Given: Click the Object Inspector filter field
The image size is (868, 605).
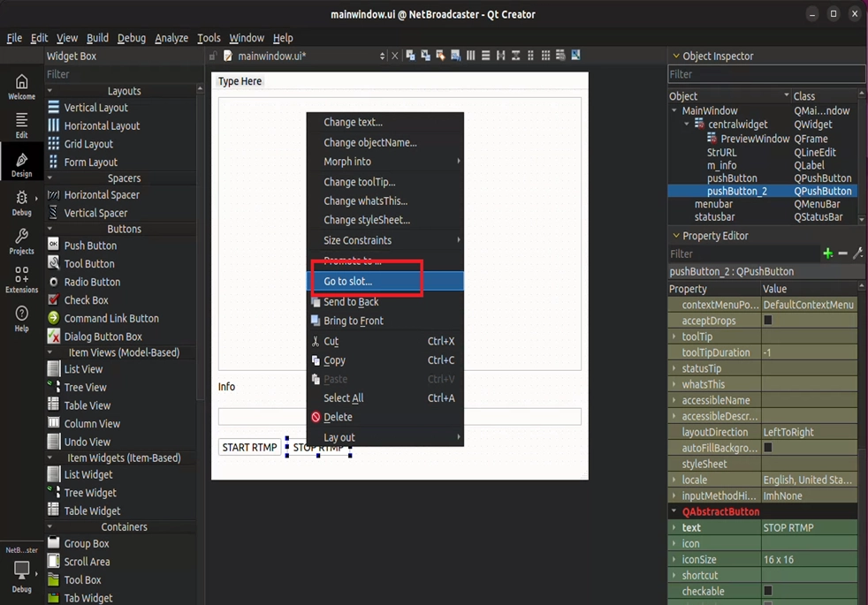Looking at the screenshot, I should (766, 74).
